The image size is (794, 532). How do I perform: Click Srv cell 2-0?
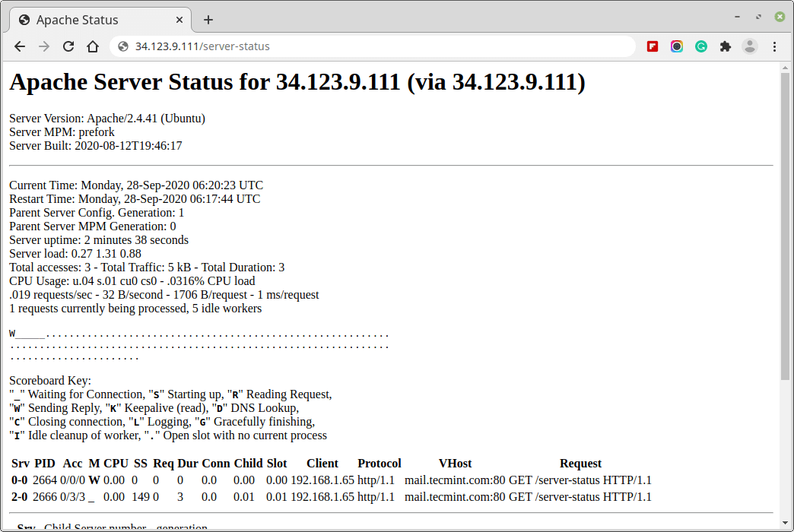(19, 497)
